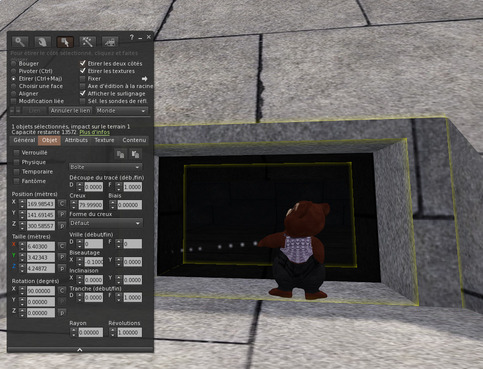This screenshot has height=369, width=483.
Task: Click the P button beside Taille Y
Action: tap(62, 257)
